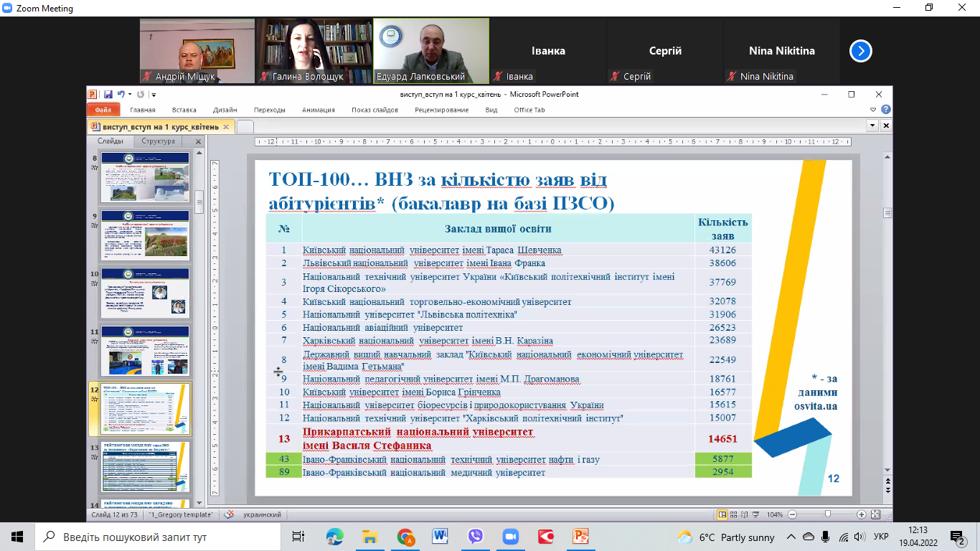Viewport: 980px width, 551px height.
Task: Open the Вставка ribbon tab
Action: 184,110
